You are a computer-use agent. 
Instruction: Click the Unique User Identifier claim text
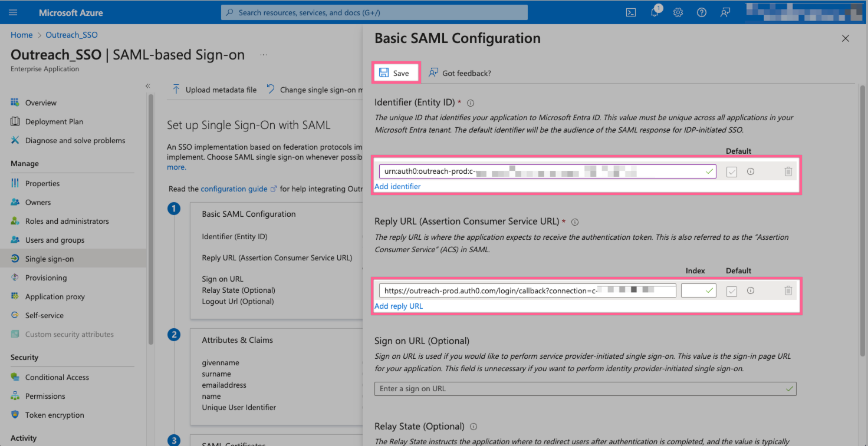[239, 407]
